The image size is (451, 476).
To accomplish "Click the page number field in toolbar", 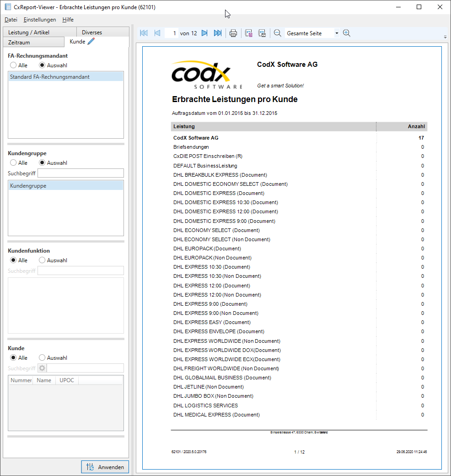I will (x=171, y=33).
